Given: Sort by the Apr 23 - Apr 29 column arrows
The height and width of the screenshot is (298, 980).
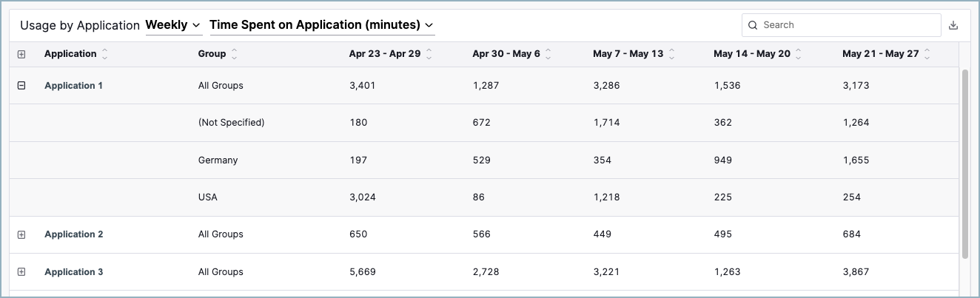Looking at the screenshot, I should pyautogui.click(x=429, y=54).
